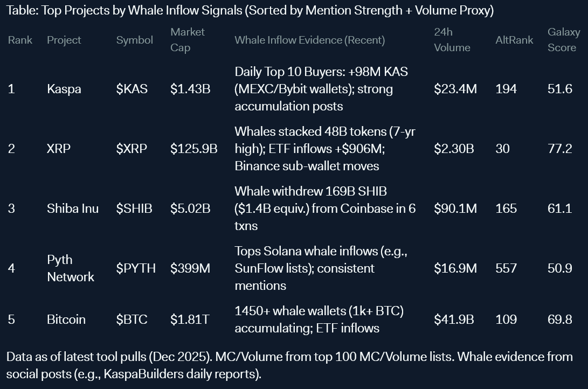Image resolution: width=588 pixels, height=389 pixels.
Task: Click the AltRank column header
Action: click(x=514, y=40)
